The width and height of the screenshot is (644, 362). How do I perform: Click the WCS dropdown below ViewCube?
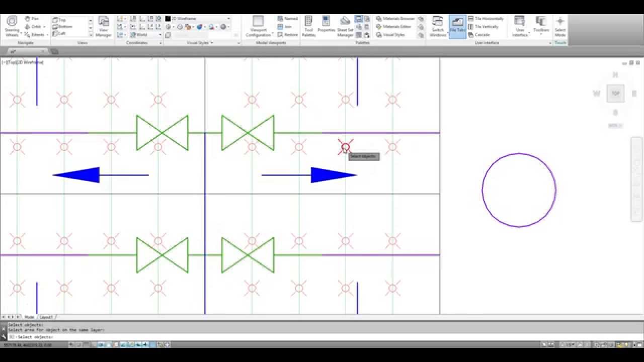point(615,126)
